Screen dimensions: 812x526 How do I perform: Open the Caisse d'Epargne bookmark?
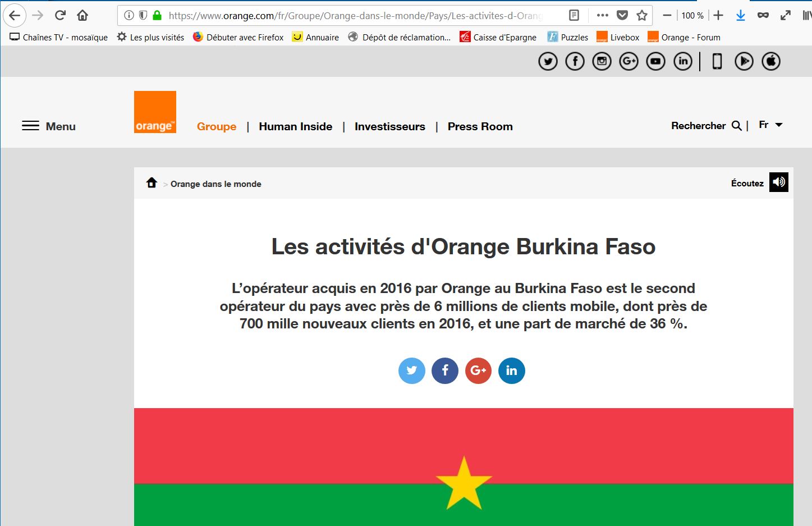498,38
